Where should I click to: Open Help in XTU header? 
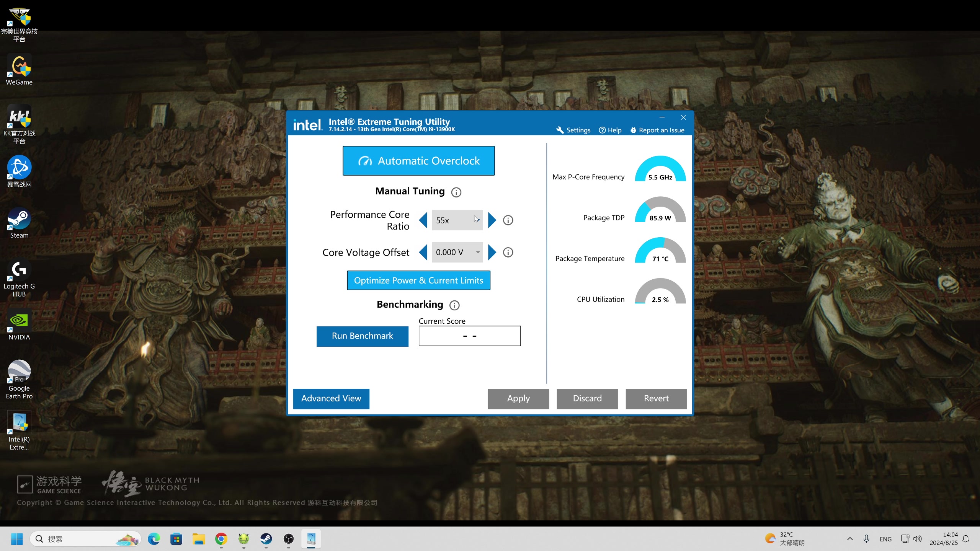610,130
